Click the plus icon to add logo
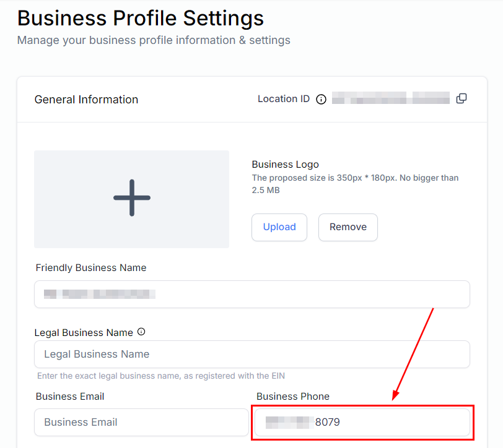 tap(132, 198)
